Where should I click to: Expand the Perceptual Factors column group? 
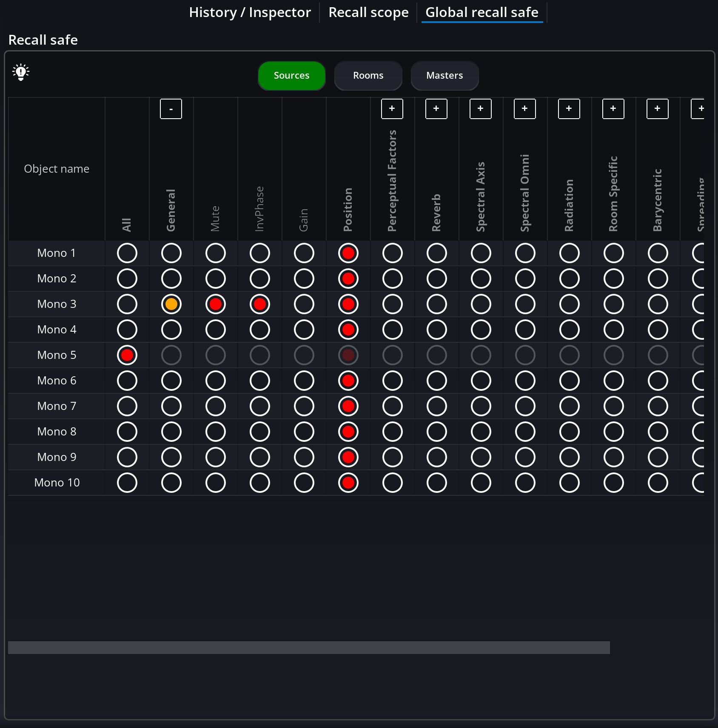[392, 109]
